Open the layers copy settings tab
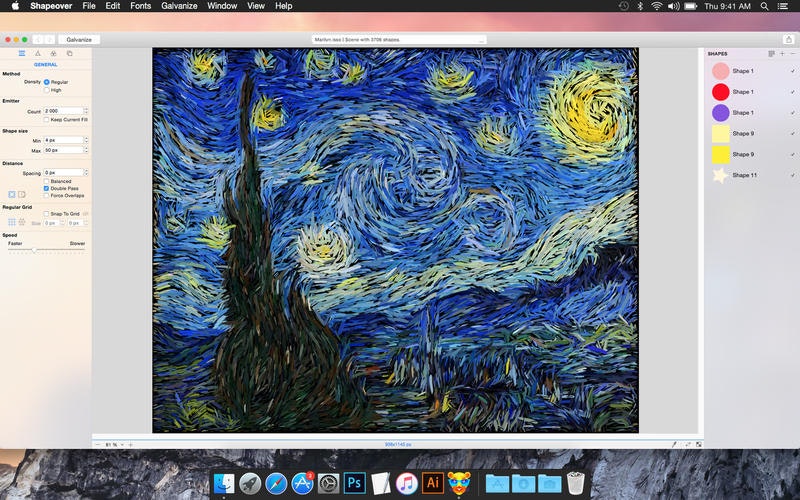The width and height of the screenshot is (800, 500). point(69,53)
